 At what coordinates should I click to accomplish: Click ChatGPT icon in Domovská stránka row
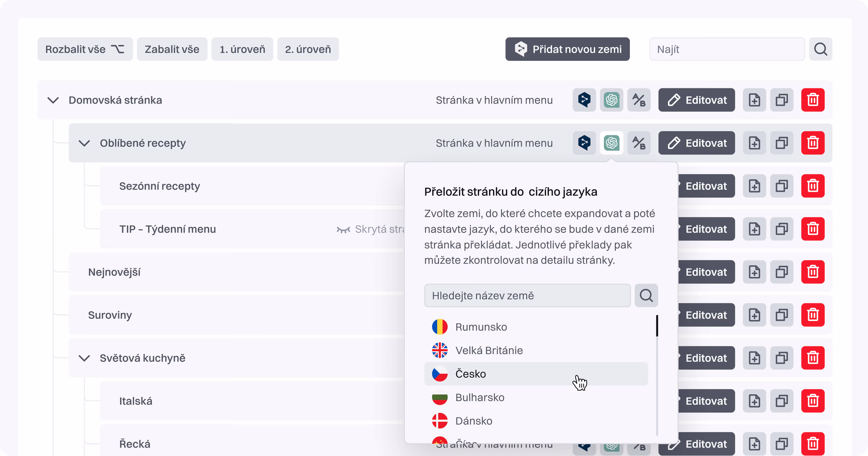[611, 100]
